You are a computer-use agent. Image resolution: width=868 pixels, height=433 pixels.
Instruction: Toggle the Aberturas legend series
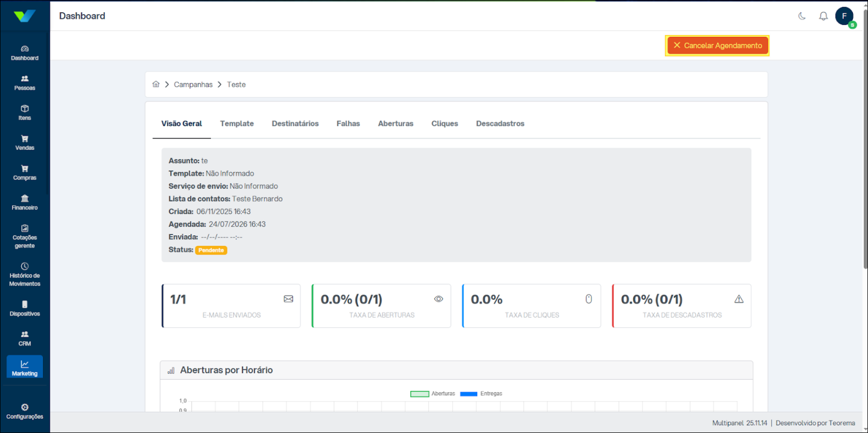[x=432, y=394]
